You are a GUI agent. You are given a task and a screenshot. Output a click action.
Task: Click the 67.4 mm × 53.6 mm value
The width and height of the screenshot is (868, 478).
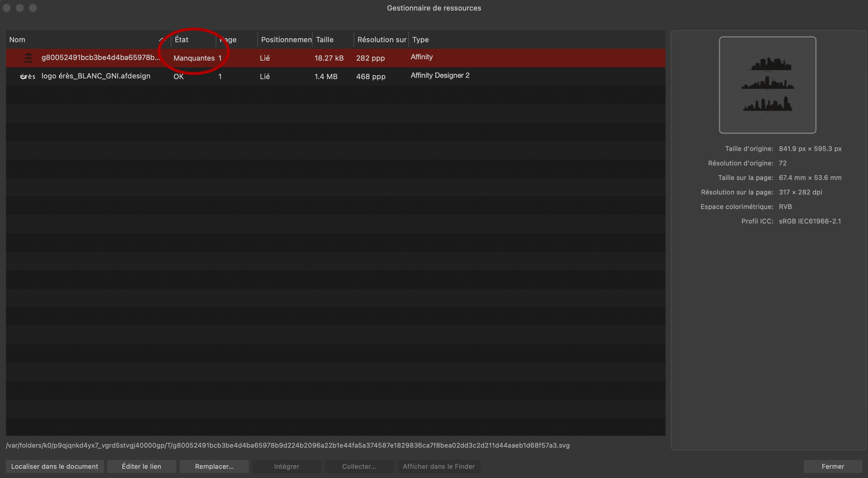(x=810, y=178)
